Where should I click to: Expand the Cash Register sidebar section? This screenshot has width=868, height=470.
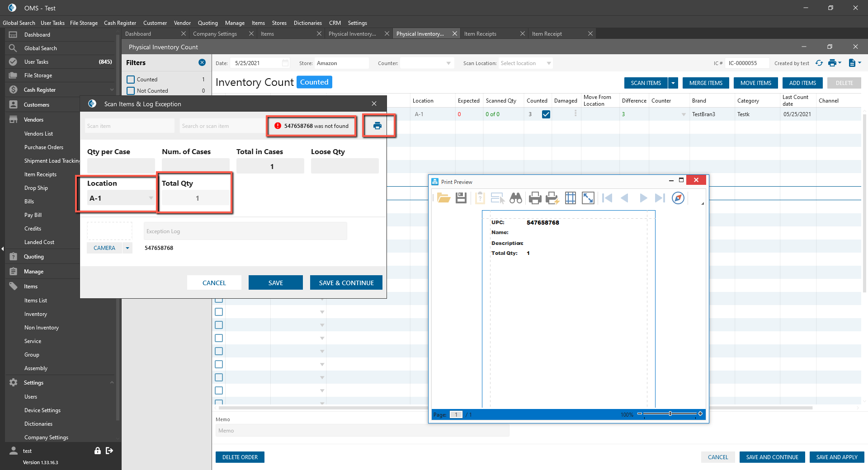(x=112, y=90)
